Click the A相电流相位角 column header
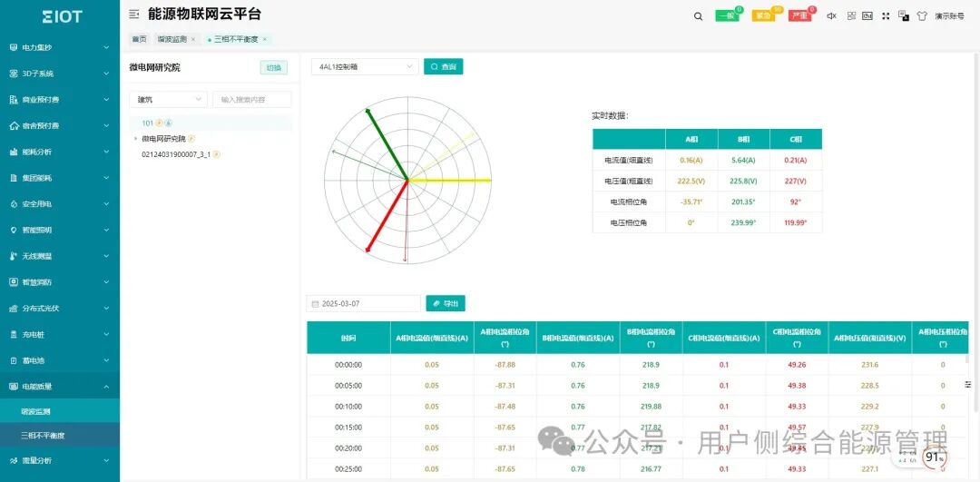The image size is (980, 482). (x=505, y=338)
